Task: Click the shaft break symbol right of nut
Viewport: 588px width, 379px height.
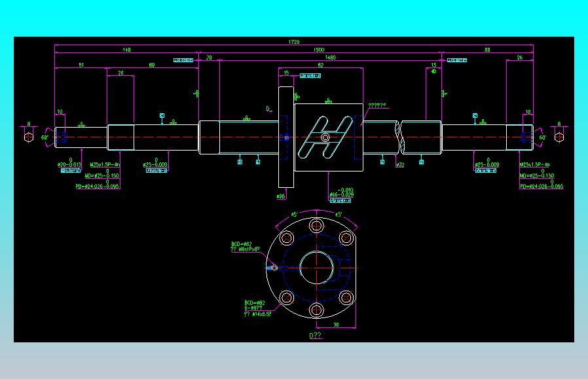Action: [x=399, y=137]
